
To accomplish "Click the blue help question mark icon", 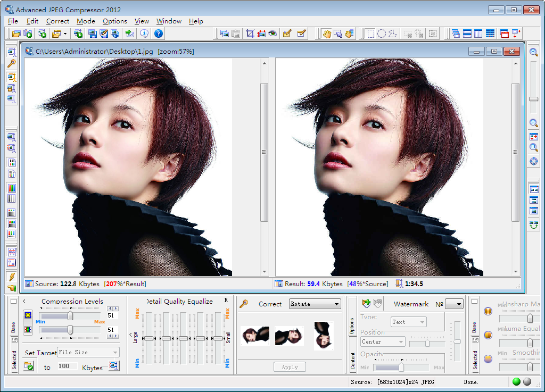I will coord(158,34).
